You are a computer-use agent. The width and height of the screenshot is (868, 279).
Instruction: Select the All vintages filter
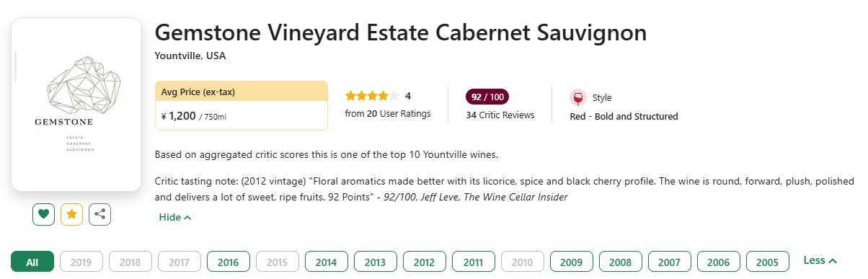coord(32,262)
